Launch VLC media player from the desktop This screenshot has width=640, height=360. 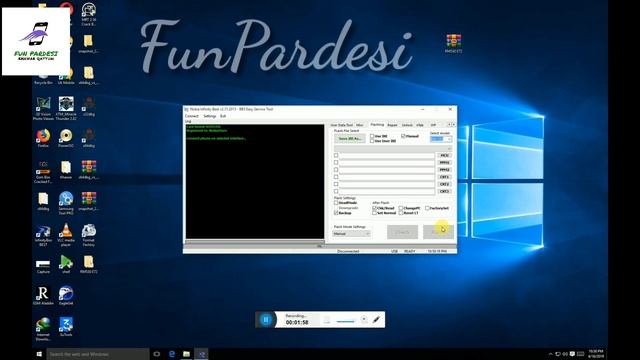pos(66,235)
